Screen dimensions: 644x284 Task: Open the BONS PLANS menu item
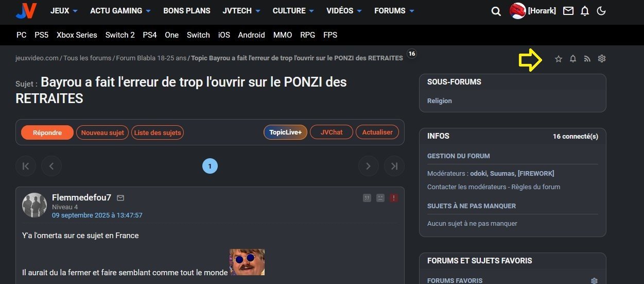pyautogui.click(x=187, y=11)
